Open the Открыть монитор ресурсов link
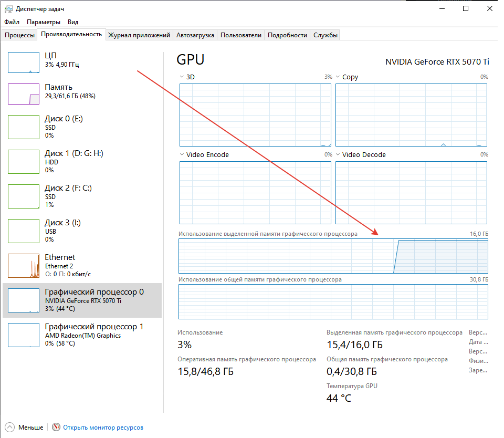 103,427
